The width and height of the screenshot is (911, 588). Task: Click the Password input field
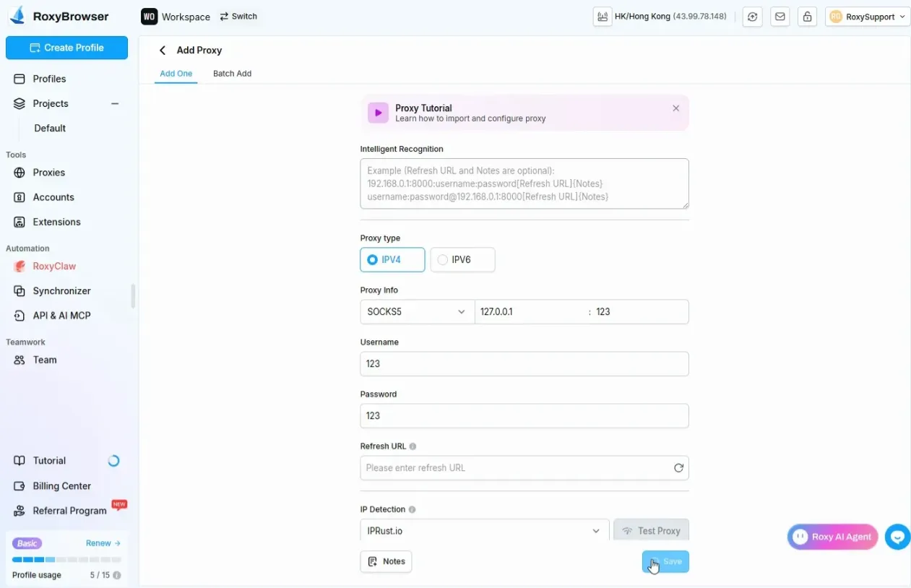pos(524,416)
